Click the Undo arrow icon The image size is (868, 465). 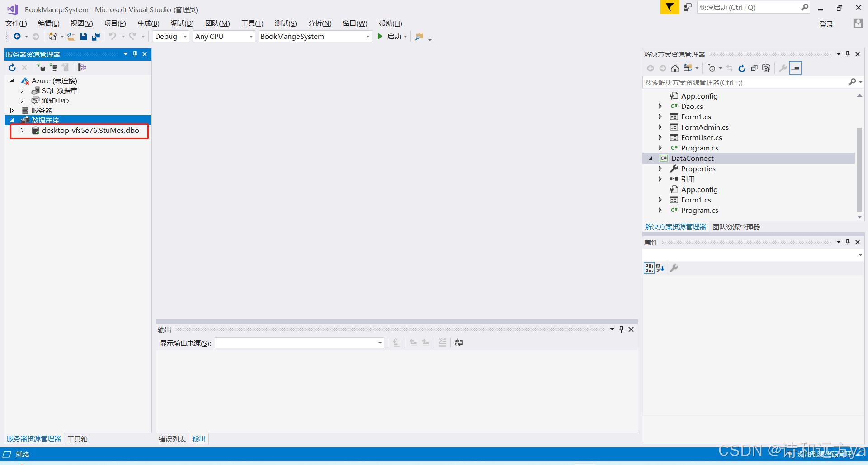(113, 37)
